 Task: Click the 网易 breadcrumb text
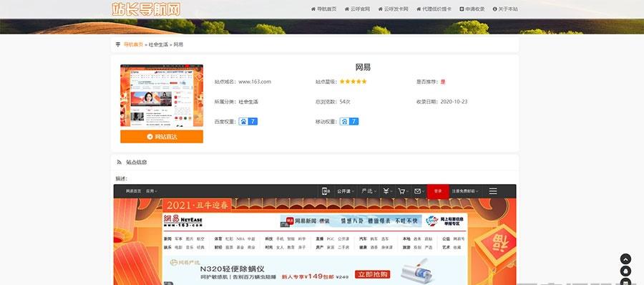pyautogui.click(x=178, y=44)
